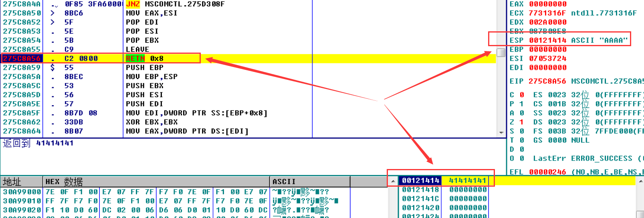Image resolution: width=644 pixels, height=218 pixels.
Task: Select the ES 0023 segment register
Action: (x=550, y=95)
